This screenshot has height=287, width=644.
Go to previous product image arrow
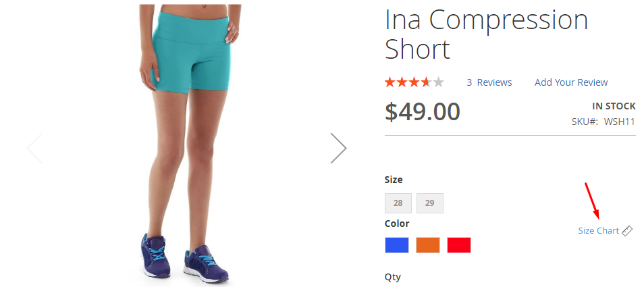(35, 148)
